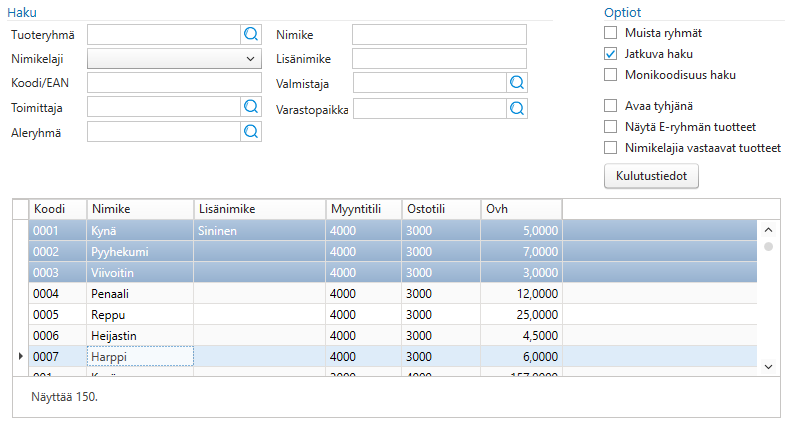Focus the Lisänimike search field
This screenshot has width=785, height=421.
(x=439, y=59)
